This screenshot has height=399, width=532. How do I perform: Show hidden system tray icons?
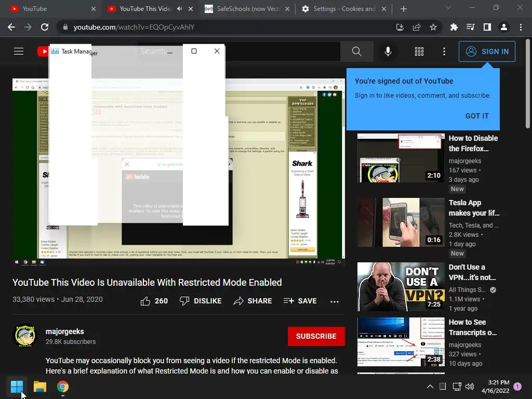tap(430, 387)
